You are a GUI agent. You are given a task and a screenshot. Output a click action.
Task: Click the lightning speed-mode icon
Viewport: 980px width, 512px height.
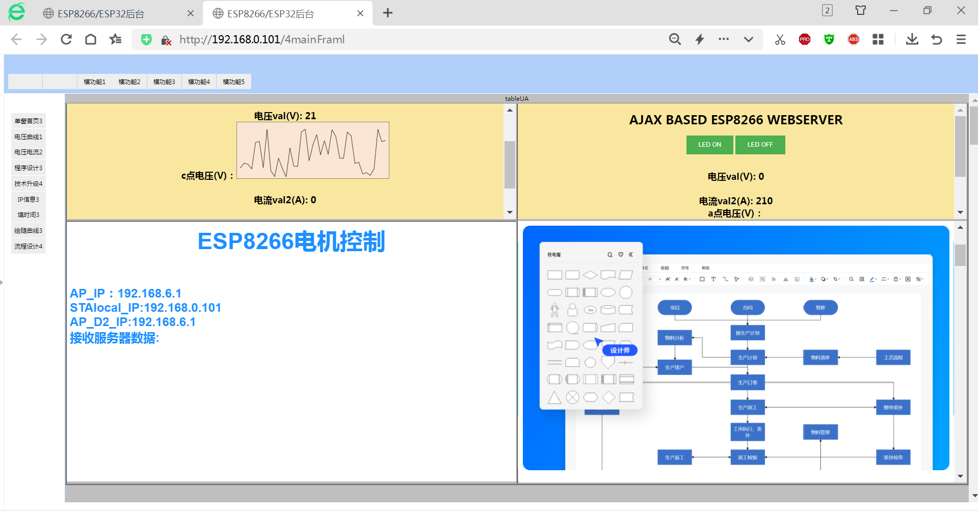700,39
